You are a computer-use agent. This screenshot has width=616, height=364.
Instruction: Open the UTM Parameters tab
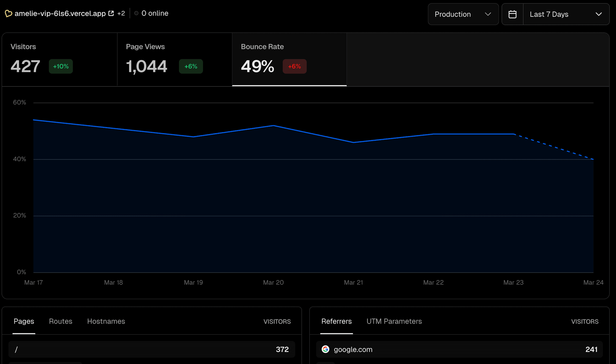tap(394, 321)
